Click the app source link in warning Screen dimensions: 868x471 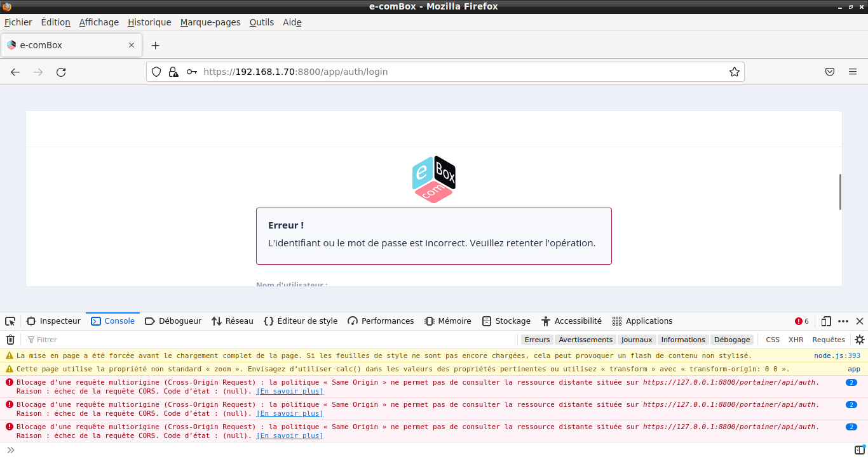pyautogui.click(x=854, y=369)
